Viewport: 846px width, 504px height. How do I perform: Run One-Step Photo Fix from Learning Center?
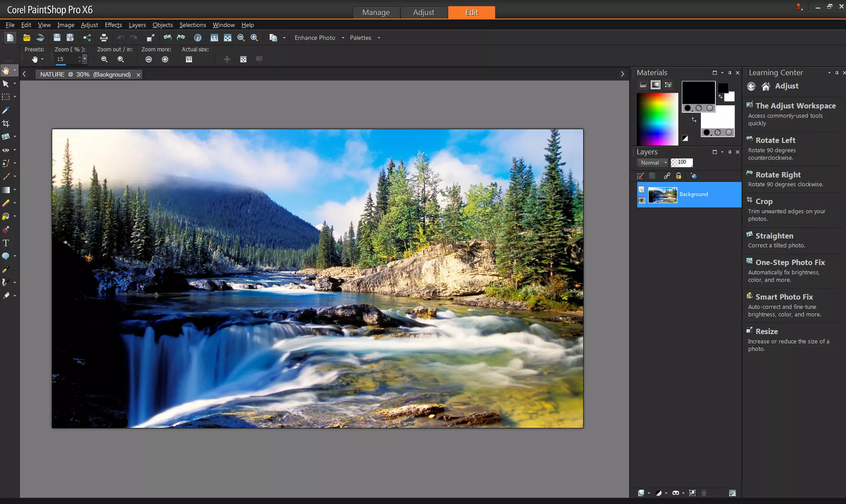pos(790,262)
